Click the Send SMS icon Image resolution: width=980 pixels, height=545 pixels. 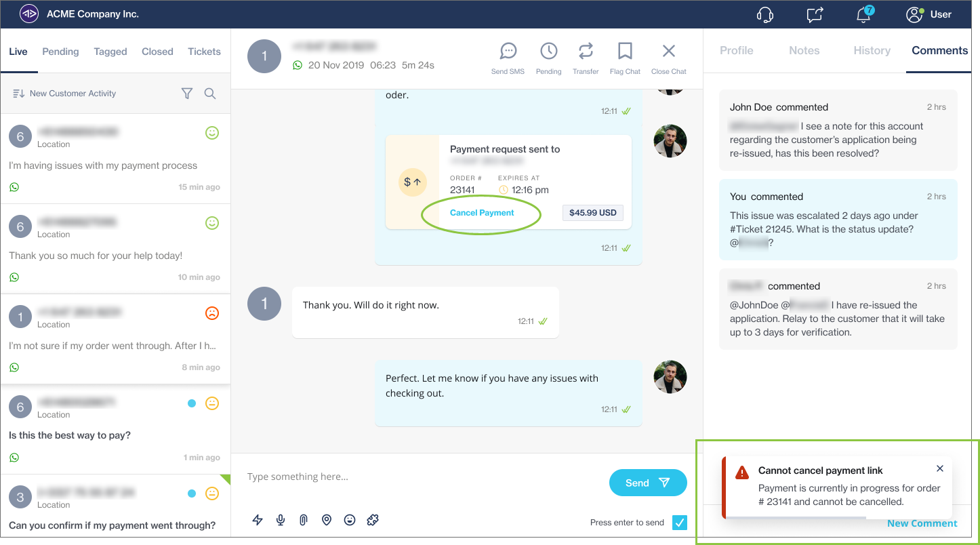[508, 52]
